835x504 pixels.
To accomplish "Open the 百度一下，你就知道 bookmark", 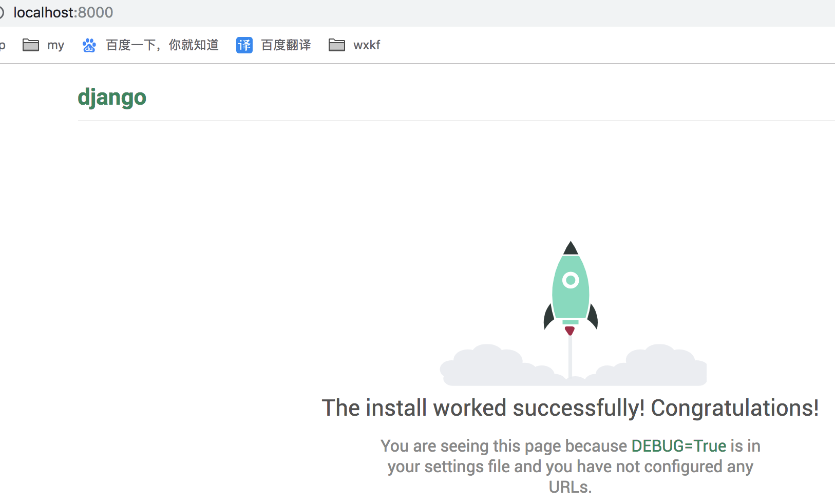I will tap(162, 45).
